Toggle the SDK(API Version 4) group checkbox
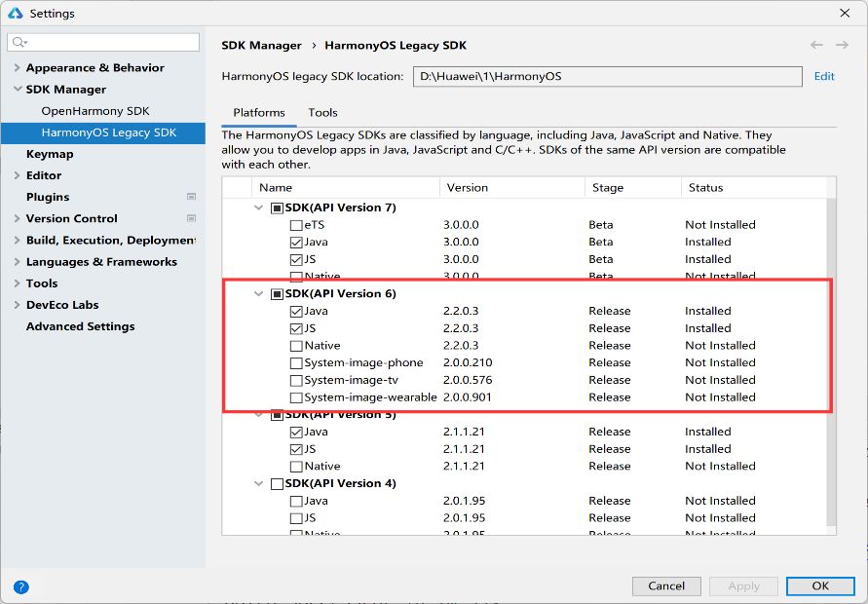The width and height of the screenshot is (868, 604). pyautogui.click(x=277, y=484)
